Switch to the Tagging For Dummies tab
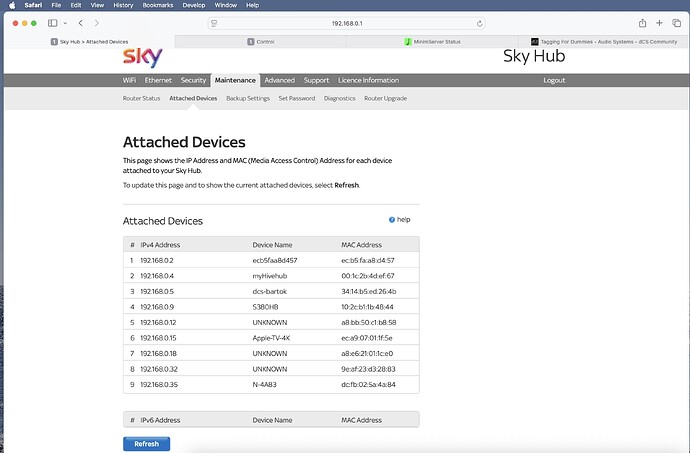 coord(604,42)
